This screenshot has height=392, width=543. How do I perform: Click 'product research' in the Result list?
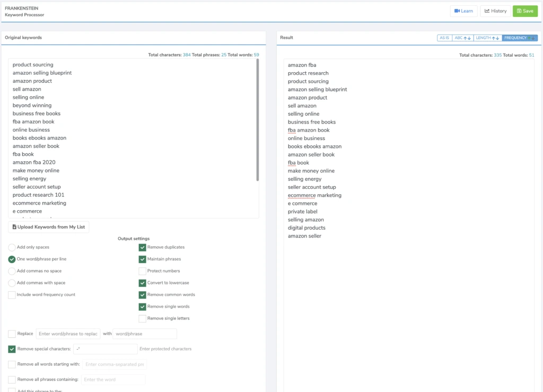click(x=308, y=73)
